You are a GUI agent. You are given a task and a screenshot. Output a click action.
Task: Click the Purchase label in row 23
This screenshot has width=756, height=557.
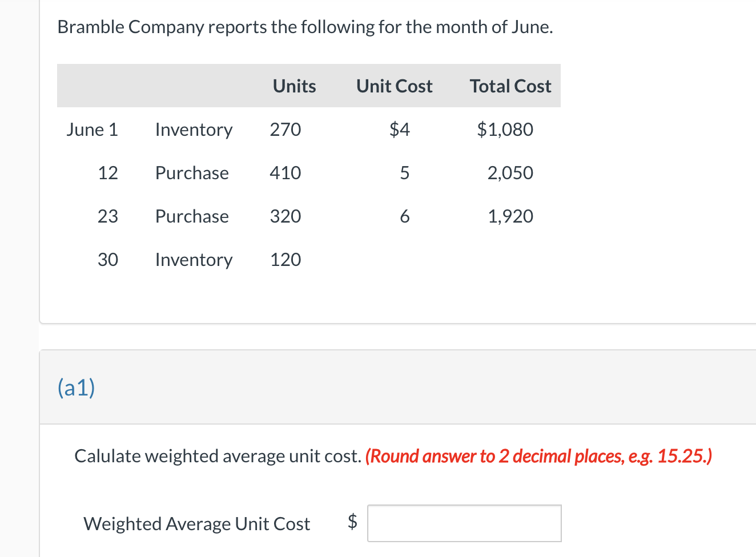[x=192, y=216]
